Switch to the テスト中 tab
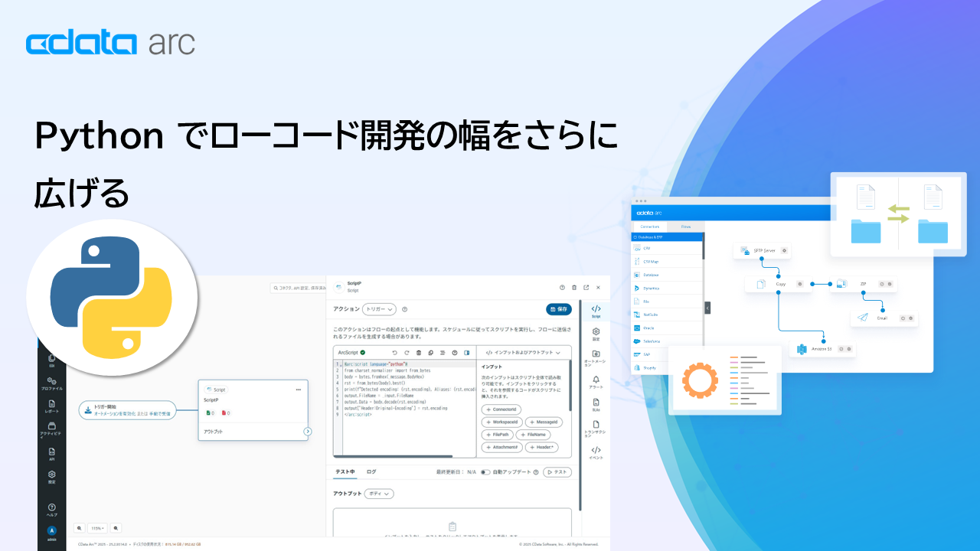The image size is (980, 551). (x=345, y=471)
